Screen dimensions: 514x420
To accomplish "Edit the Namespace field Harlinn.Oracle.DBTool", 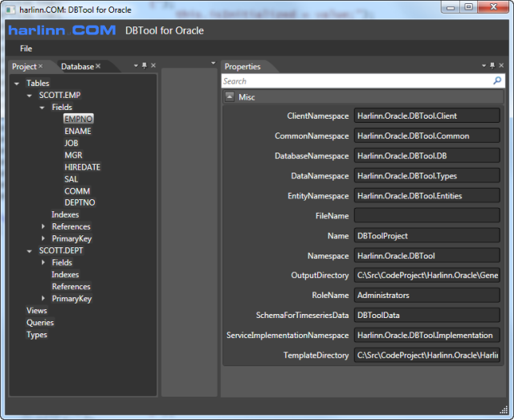I will tap(426, 255).
